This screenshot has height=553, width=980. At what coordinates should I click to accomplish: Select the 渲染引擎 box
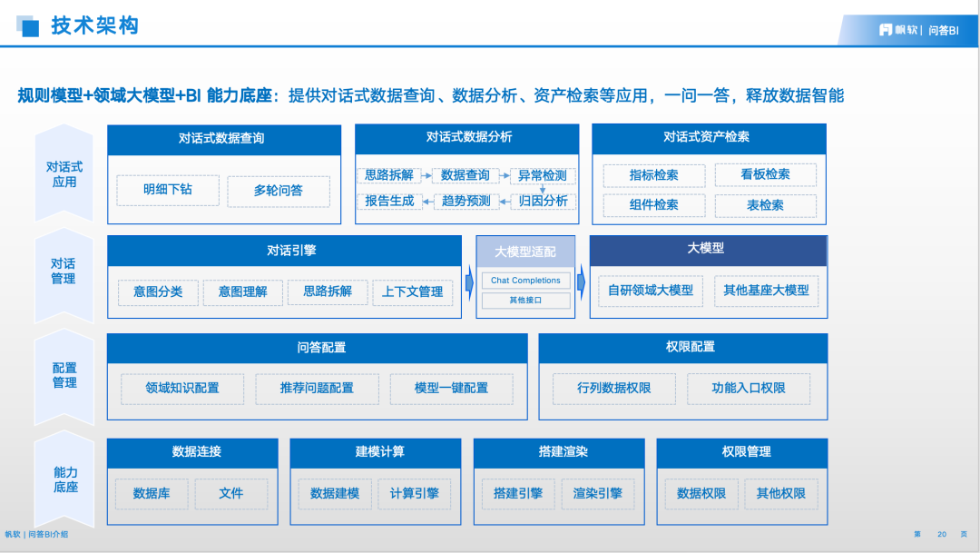click(x=597, y=494)
